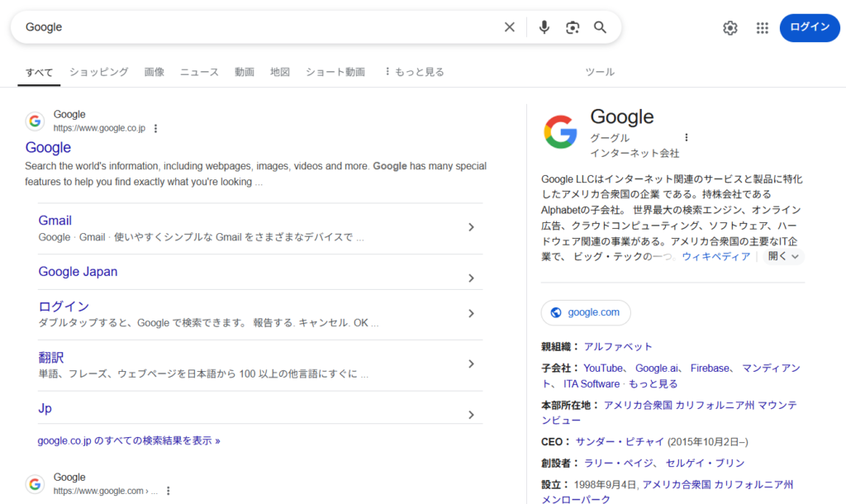Open the Jp sitelink
The image size is (846, 504).
45,408
